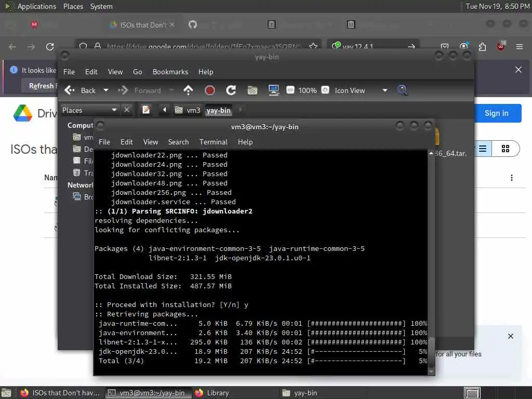The width and height of the screenshot is (532, 399).
Task: Dismiss the Firefox notification bar
Action: point(518,70)
